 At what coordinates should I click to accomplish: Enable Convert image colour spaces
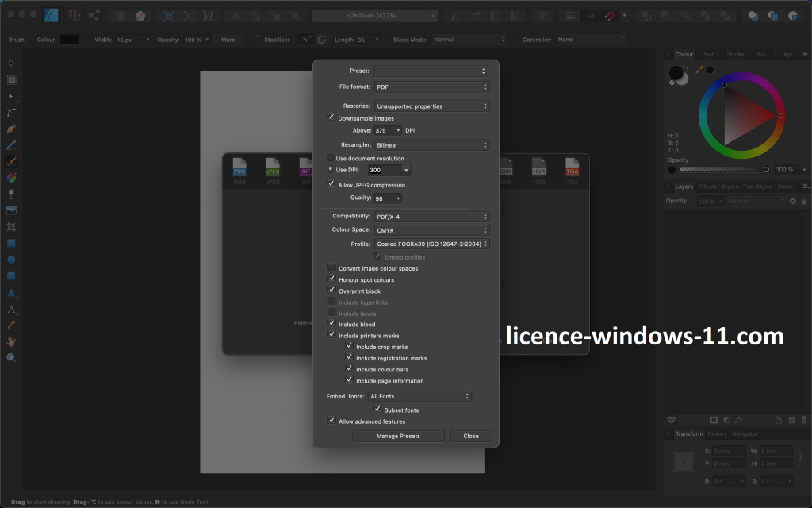(x=331, y=268)
